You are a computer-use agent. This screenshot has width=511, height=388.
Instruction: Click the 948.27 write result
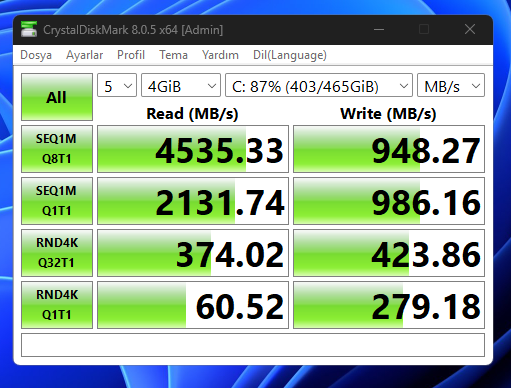click(x=389, y=149)
